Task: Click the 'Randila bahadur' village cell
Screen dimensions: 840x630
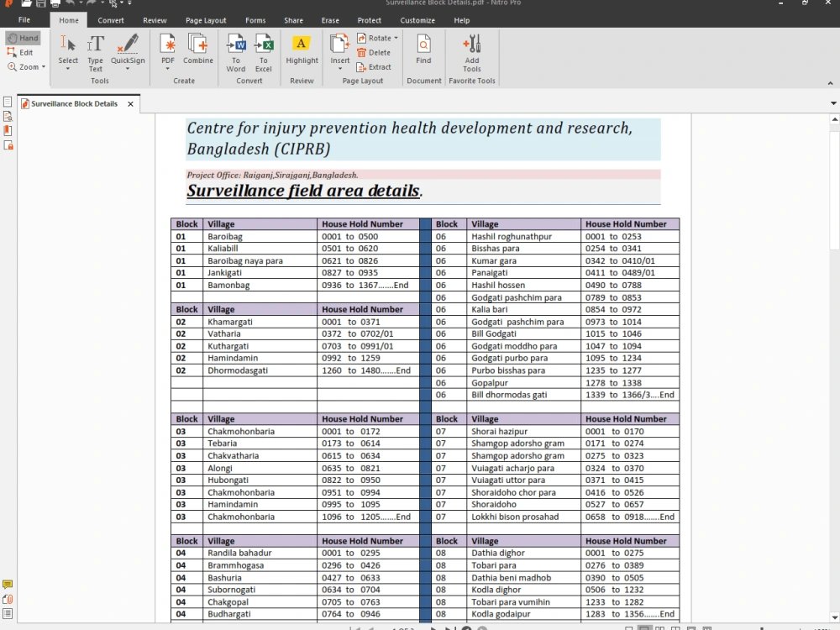Action: pyautogui.click(x=260, y=553)
